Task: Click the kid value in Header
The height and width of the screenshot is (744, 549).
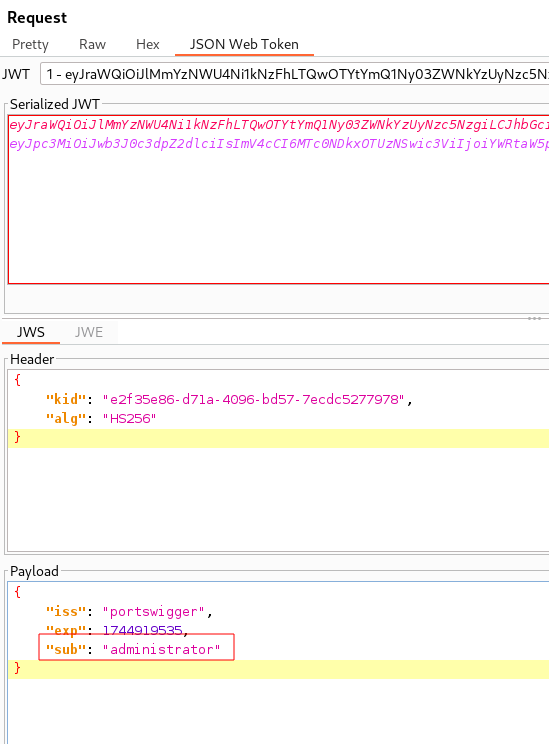Action: (253, 400)
